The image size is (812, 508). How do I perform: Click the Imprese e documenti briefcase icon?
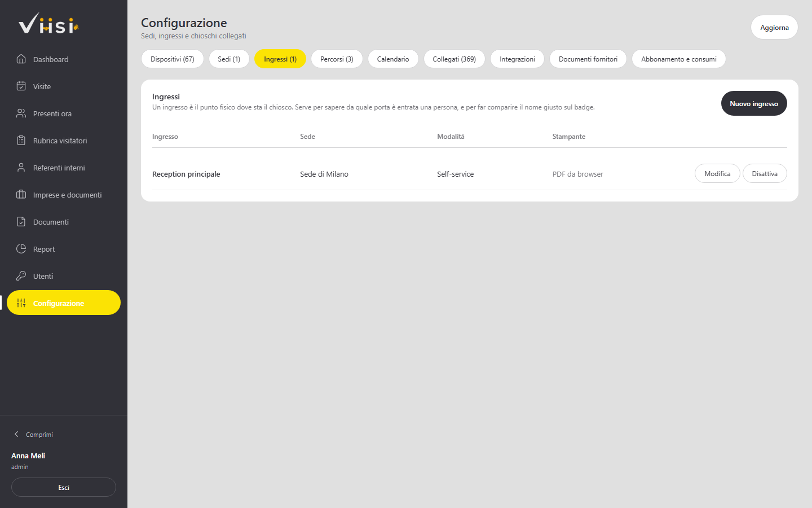21,194
